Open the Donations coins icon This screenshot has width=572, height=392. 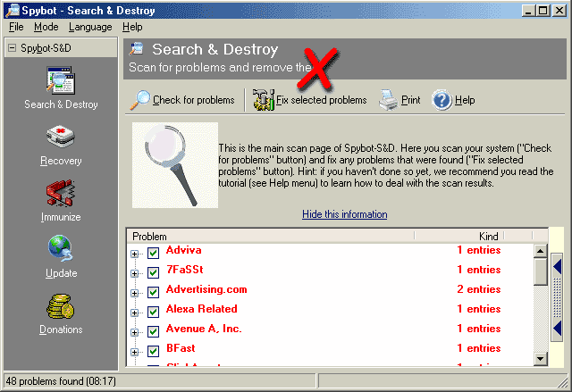coord(61,306)
